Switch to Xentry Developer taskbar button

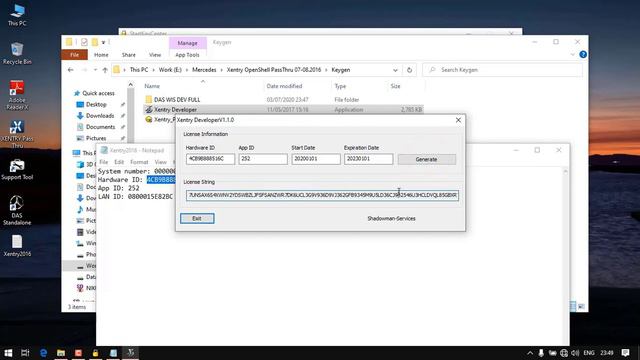[x=131, y=353]
